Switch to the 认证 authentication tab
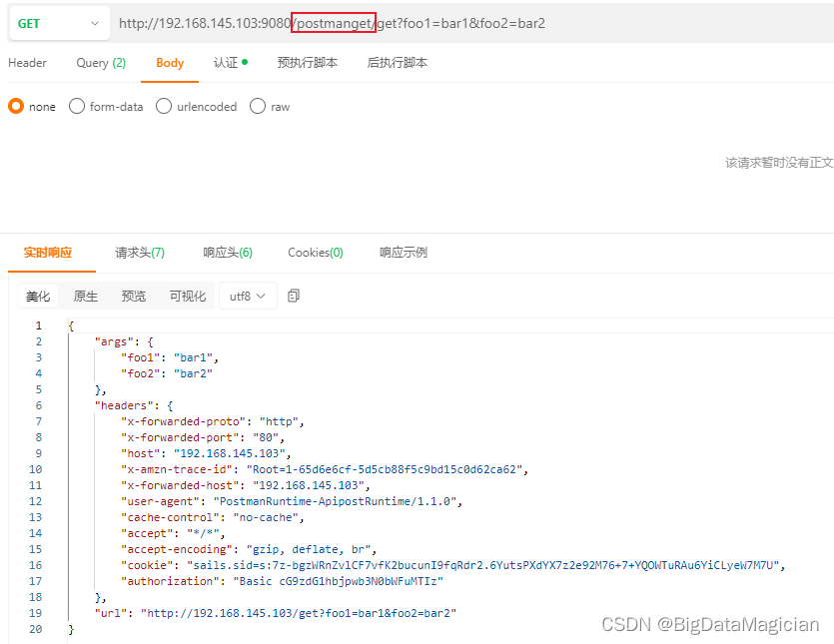This screenshot has height=644, width=834. point(224,62)
